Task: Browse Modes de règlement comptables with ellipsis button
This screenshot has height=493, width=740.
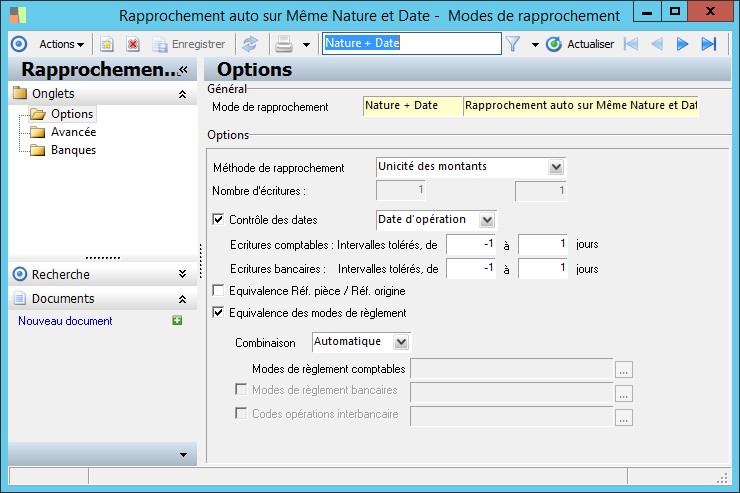Action: [x=625, y=370]
